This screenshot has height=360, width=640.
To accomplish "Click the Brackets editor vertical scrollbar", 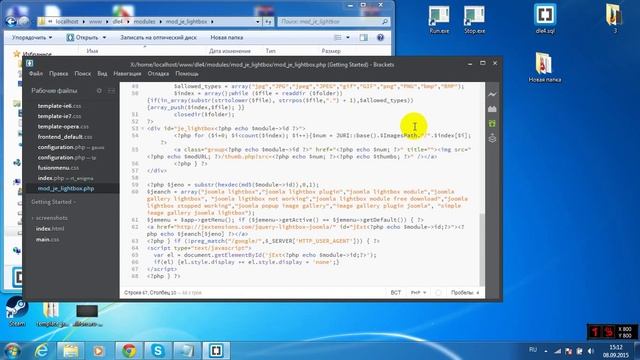I will point(482,249).
